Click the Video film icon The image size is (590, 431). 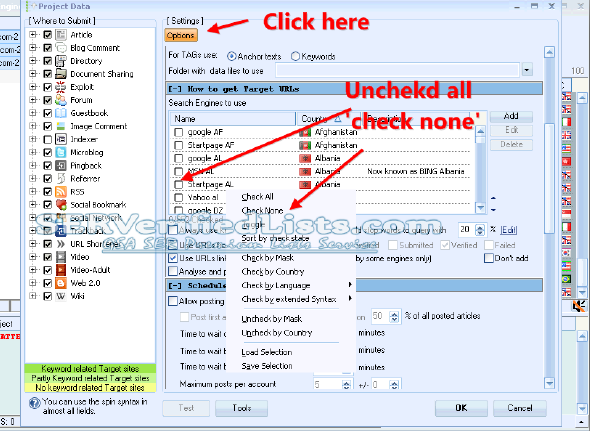click(61, 257)
